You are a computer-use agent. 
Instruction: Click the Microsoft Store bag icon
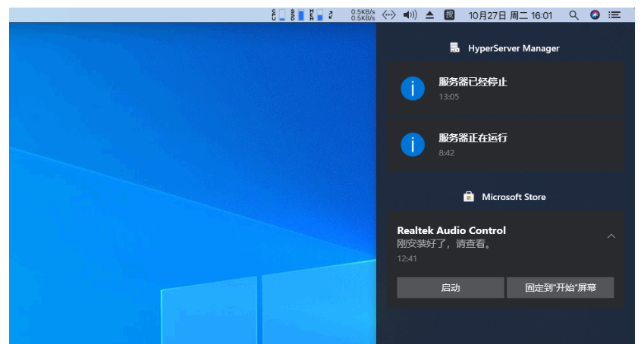click(469, 197)
